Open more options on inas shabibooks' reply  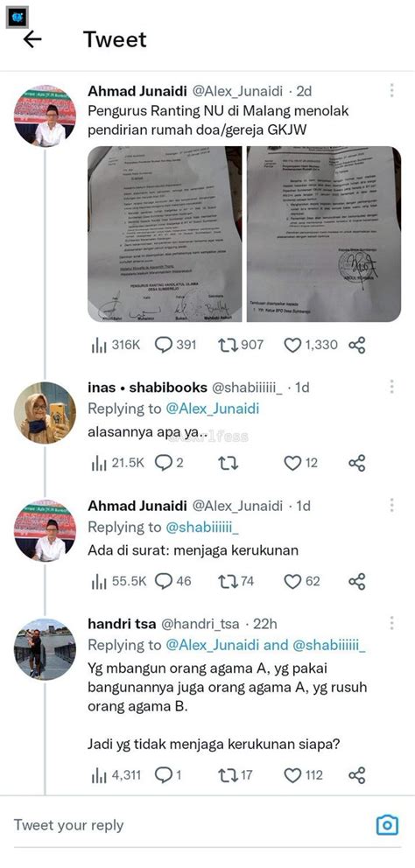tap(391, 387)
